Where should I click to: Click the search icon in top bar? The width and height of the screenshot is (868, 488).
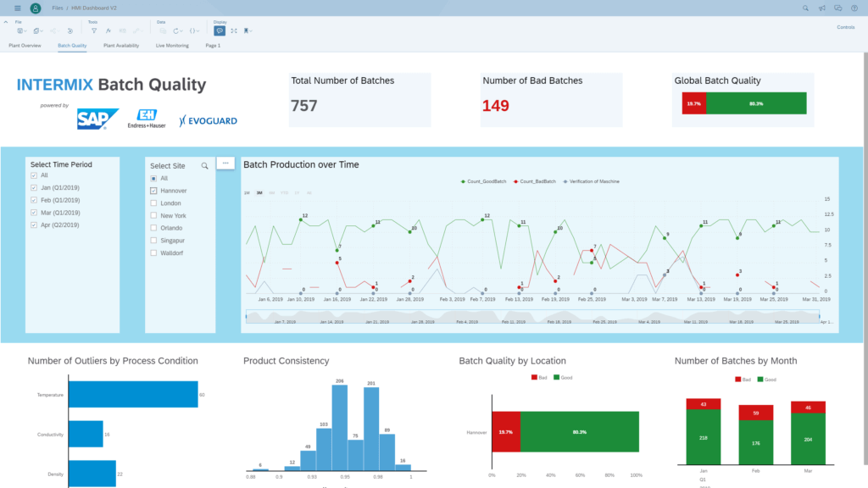click(x=805, y=8)
